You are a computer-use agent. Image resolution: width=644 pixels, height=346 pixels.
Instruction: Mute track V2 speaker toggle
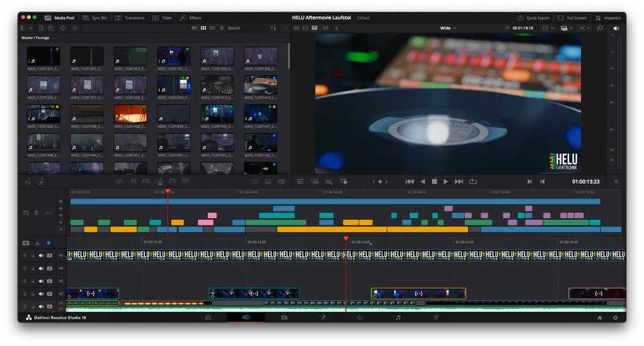(41, 294)
